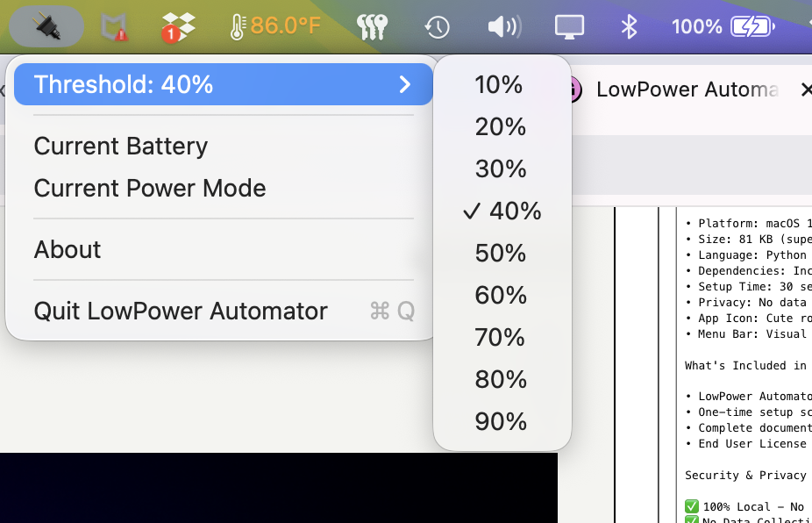Click the Screen Mirroring display icon
Viewport: 812px width, 523px height.
tap(569, 26)
